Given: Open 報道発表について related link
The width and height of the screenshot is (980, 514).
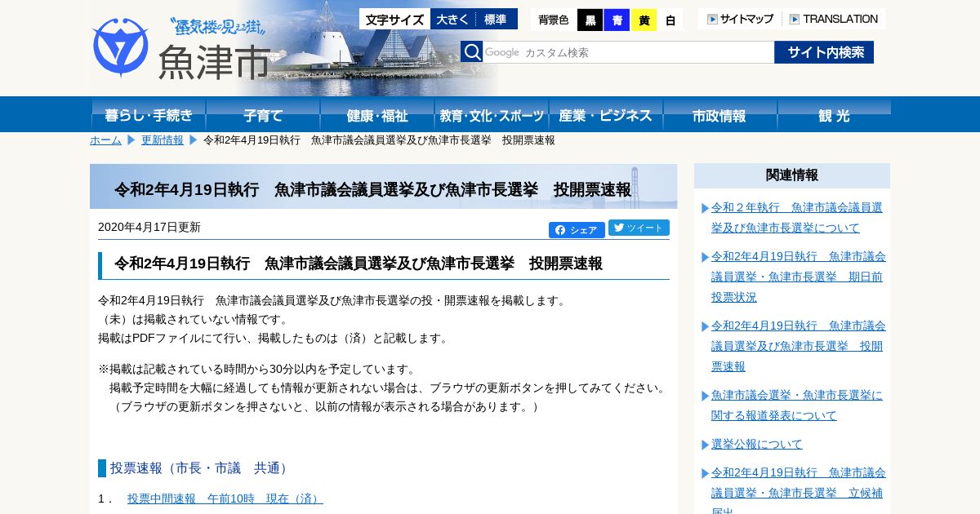Looking at the screenshot, I should coord(797,405).
